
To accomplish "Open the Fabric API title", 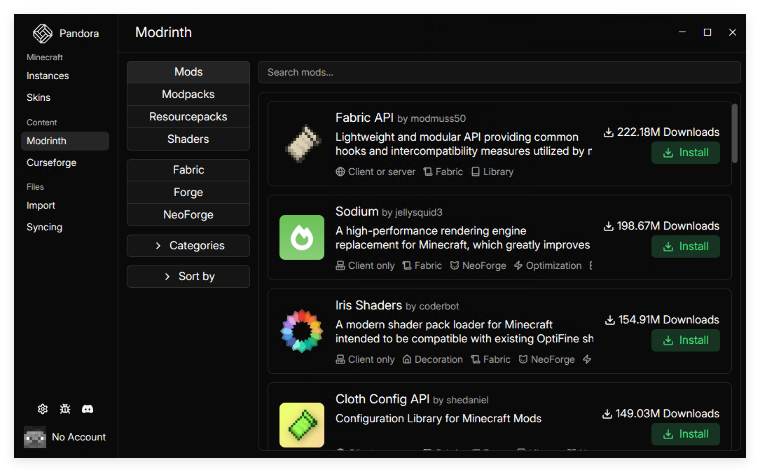I will [x=364, y=118].
